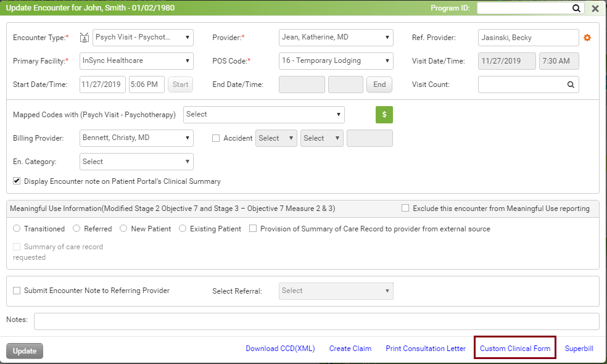This screenshot has height=364, width=607.
Task: Click the End button for End Date/Time
Action: point(379,85)
